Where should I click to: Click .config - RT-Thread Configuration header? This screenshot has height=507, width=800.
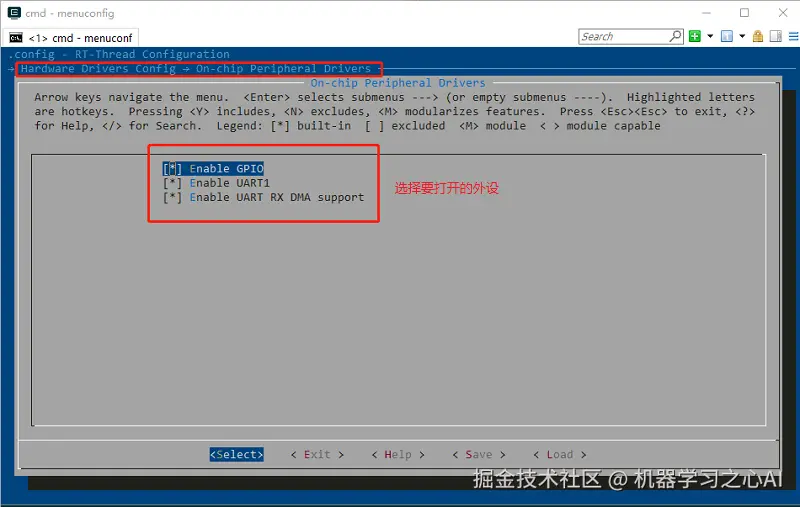119,54
